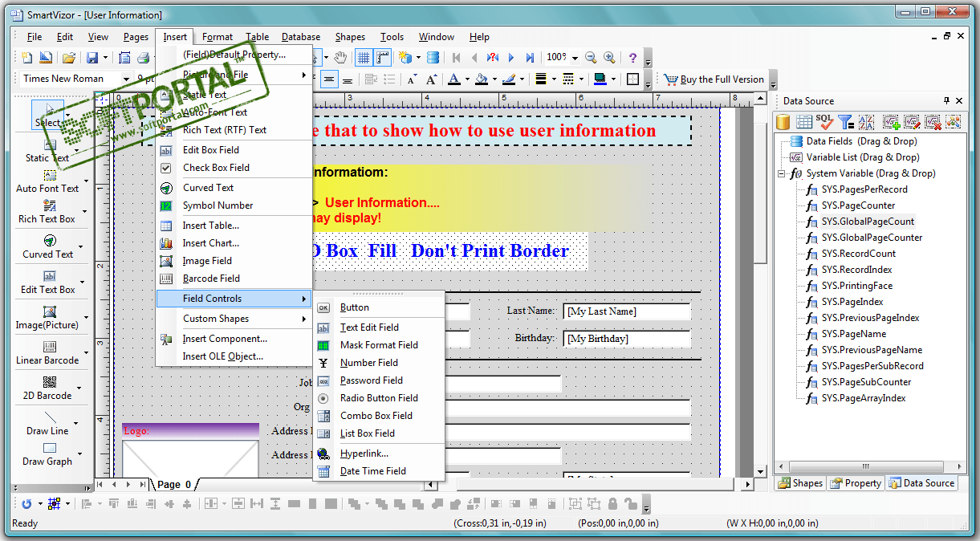This screenshot has height=541, width=980.
Task: Click the edit variable icon with pencil
Action: click(911, 122)
